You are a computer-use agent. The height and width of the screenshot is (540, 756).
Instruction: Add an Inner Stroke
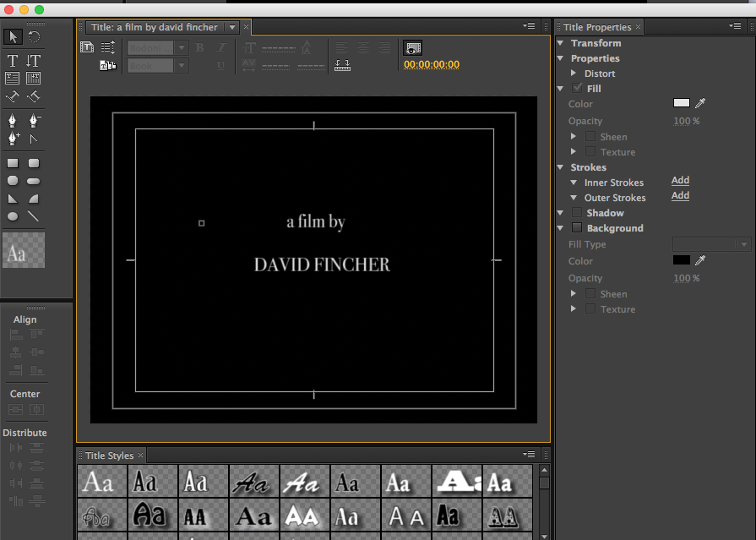pos(680,180)
